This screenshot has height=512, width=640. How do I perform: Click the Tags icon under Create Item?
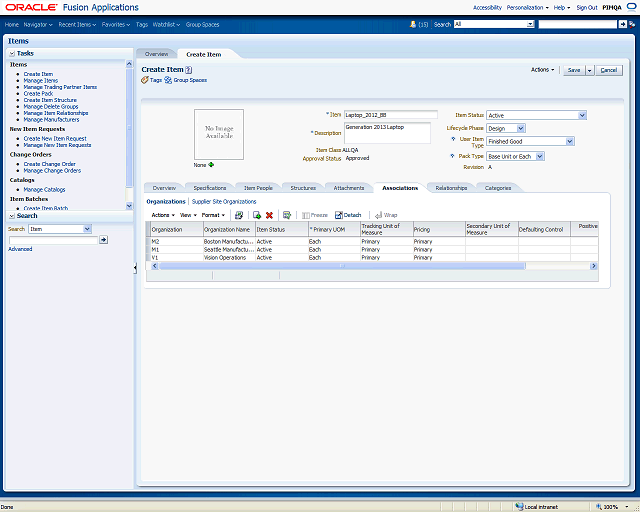tap(145, 79)
